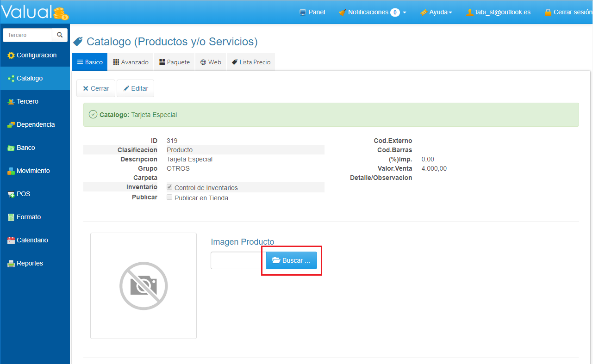Click the search magnifier icon in sidebar
593x364 pixels.
pos(60,35)
